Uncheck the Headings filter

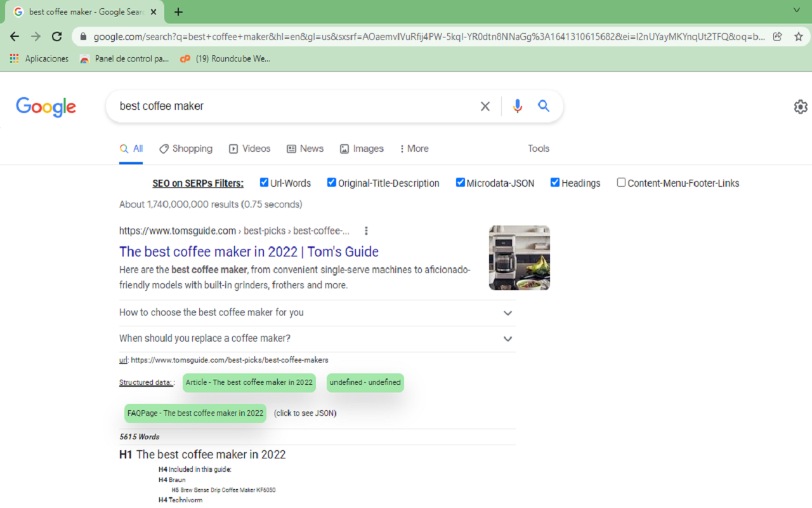[x=555, y=182]
